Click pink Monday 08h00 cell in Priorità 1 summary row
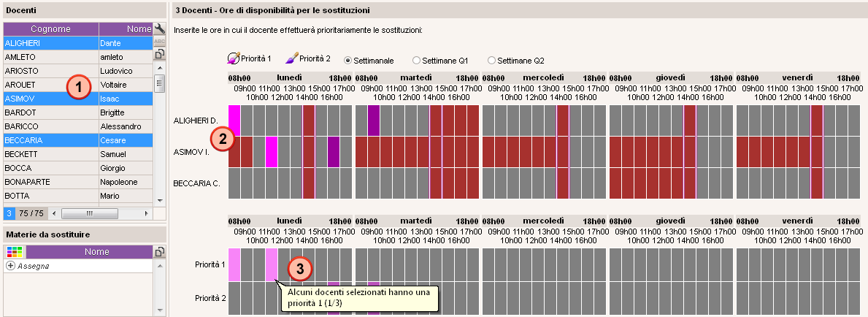 234,264
